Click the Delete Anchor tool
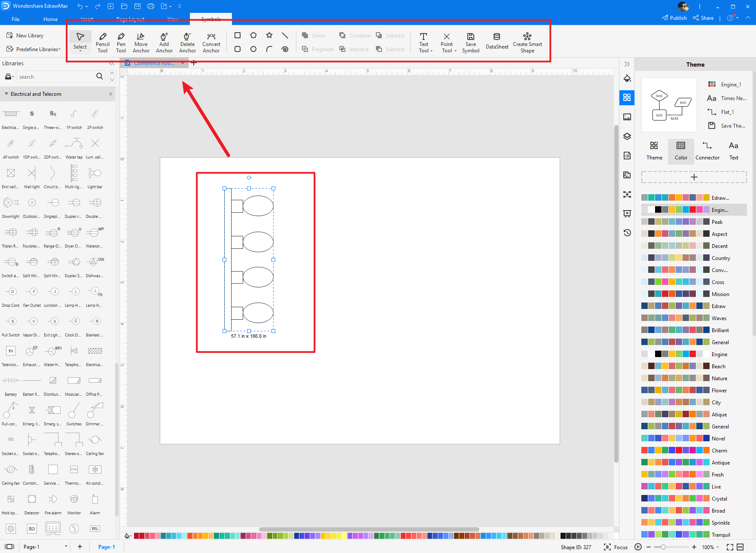756x553 pixels. 187,42
